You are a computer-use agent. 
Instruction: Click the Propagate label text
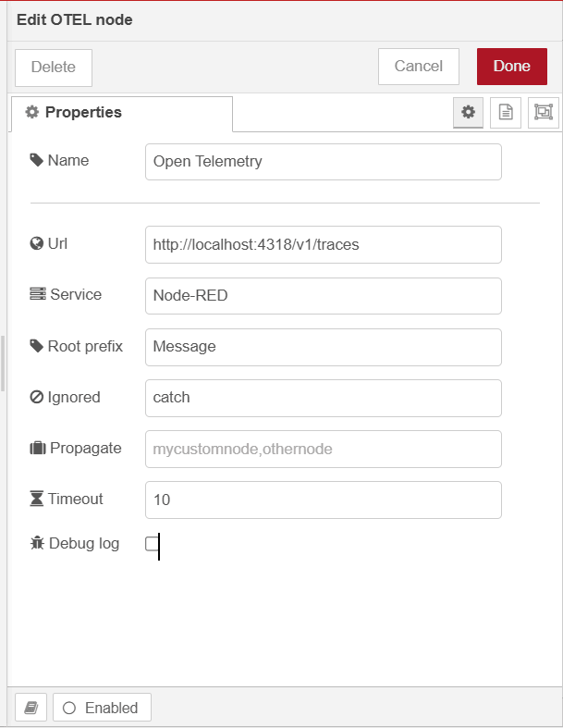[x=86, y=448]
